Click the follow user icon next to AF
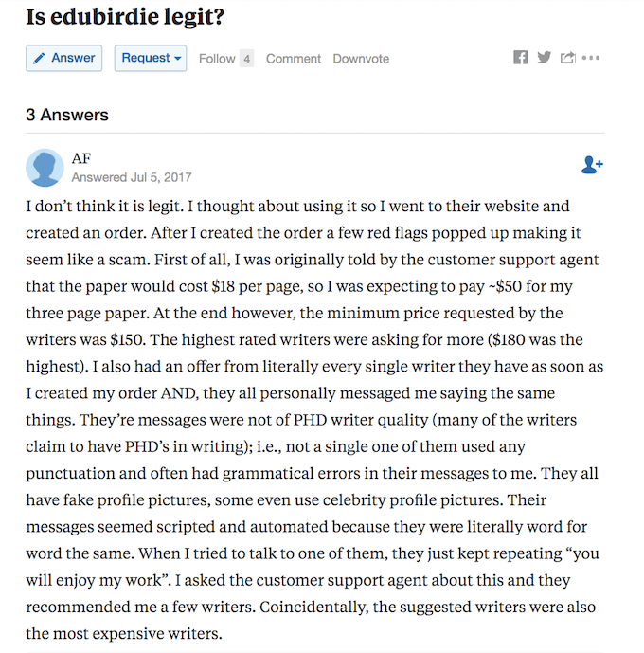Screen dimensions: 644x653 592,165
